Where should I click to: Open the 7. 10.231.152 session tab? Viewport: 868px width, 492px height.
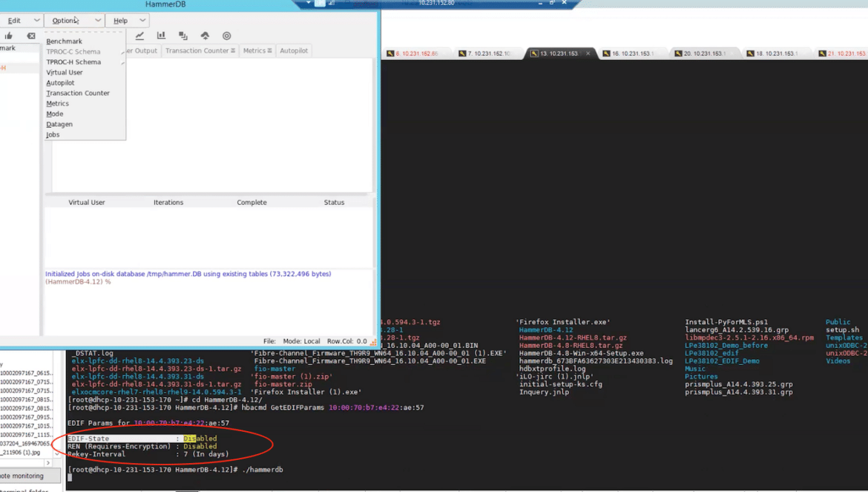[x=488, y=53]
